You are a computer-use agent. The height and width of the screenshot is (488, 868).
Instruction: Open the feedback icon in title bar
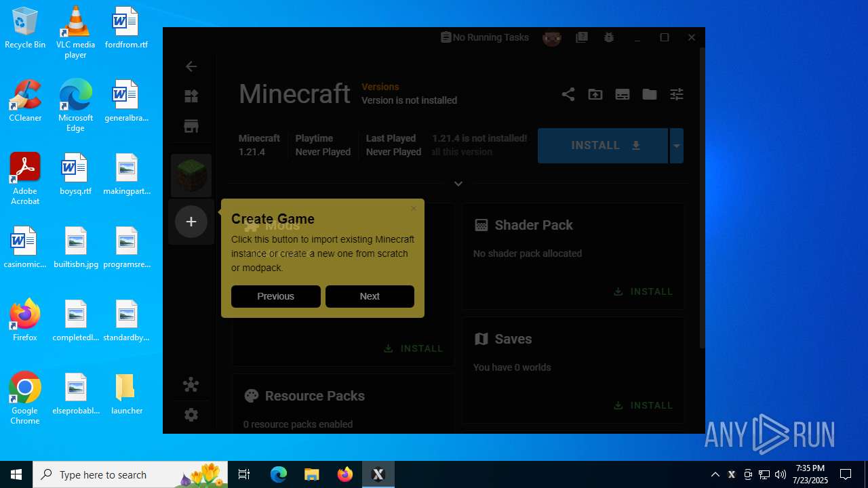click(x=582, y=38)
